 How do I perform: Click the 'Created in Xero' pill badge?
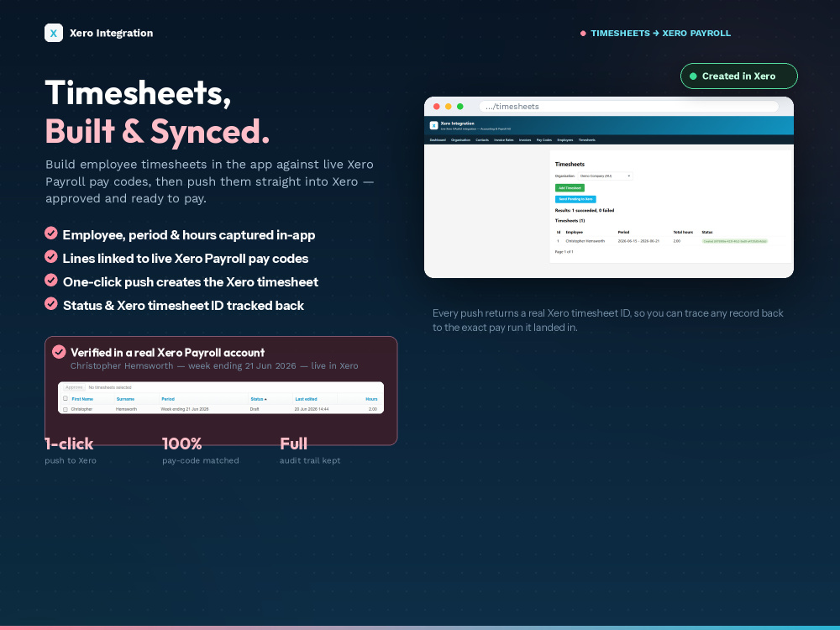pos(738,76)
